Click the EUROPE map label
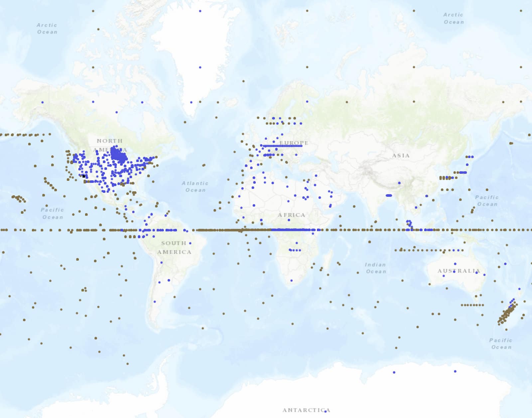Viewport: 532px width, 418px height. [294, 143]
